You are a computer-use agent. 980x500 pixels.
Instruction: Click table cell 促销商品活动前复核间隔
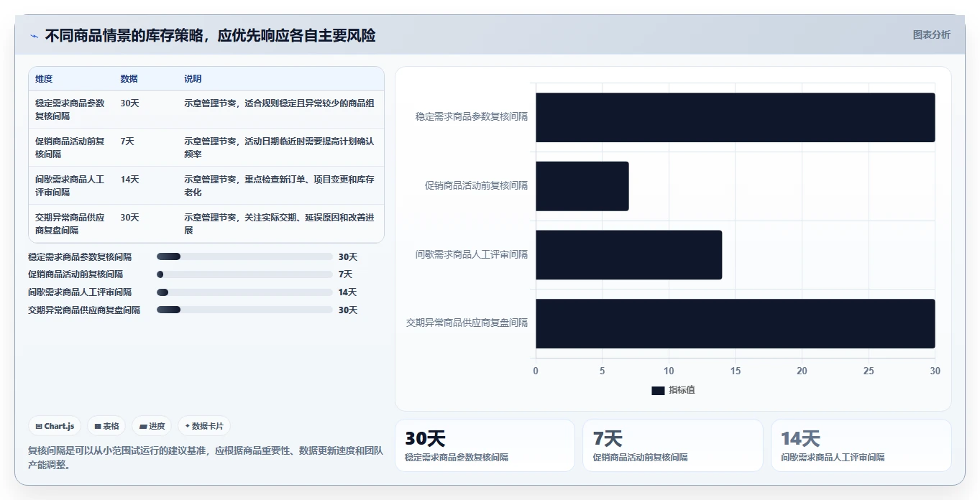tap(70, 147)
